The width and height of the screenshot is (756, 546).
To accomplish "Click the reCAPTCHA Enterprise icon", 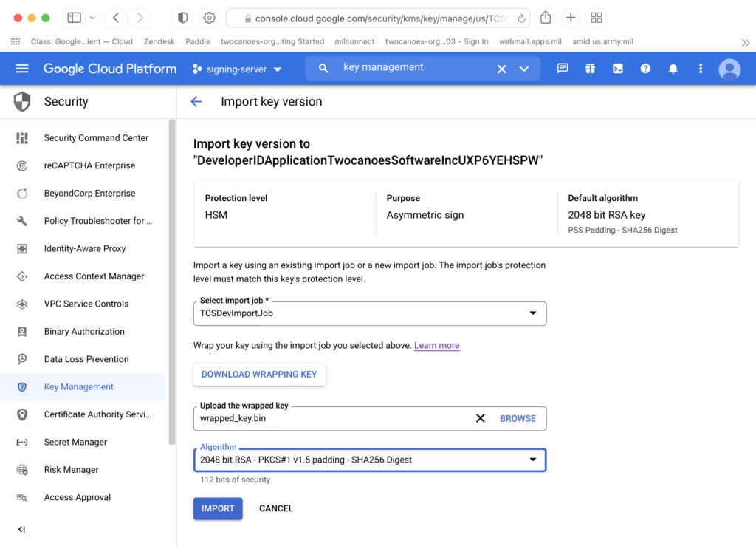I will (21, 165).
